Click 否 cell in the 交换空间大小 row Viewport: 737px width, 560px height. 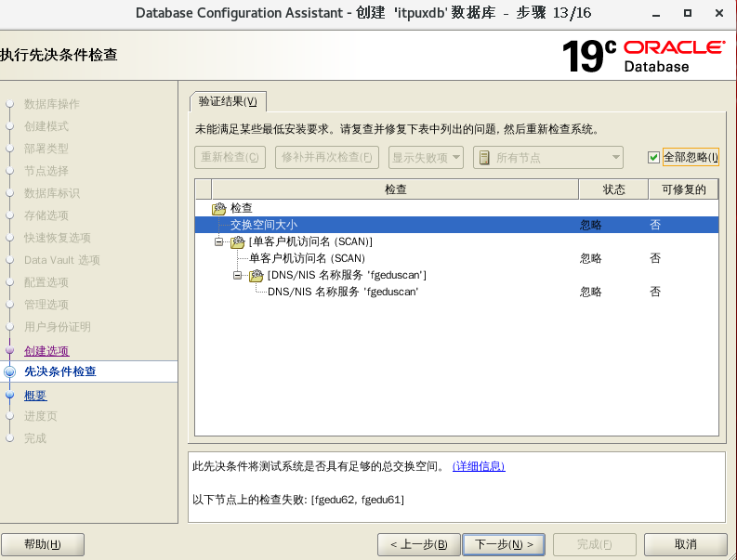(655, 225)
